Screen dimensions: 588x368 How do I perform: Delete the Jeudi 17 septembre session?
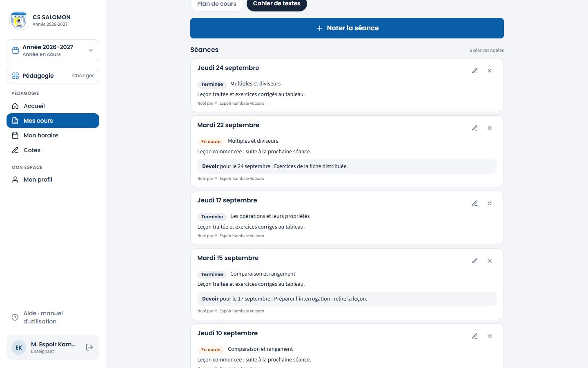(490, 203)
